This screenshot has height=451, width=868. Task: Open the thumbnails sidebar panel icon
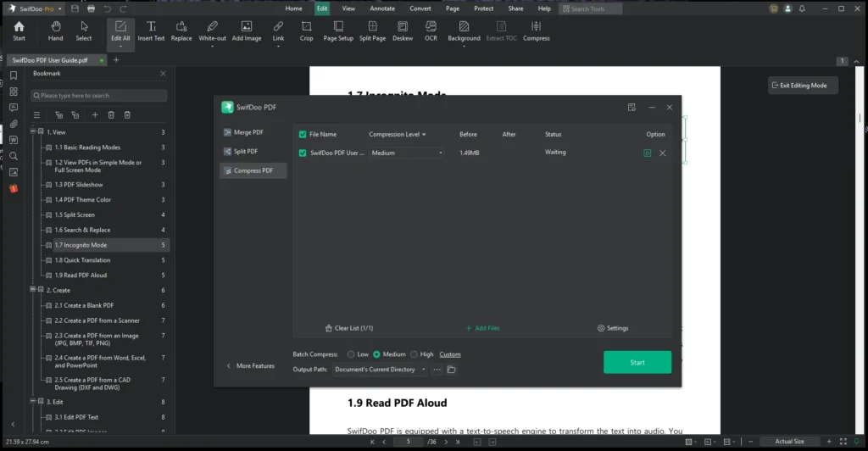click(x=14, y=92)
